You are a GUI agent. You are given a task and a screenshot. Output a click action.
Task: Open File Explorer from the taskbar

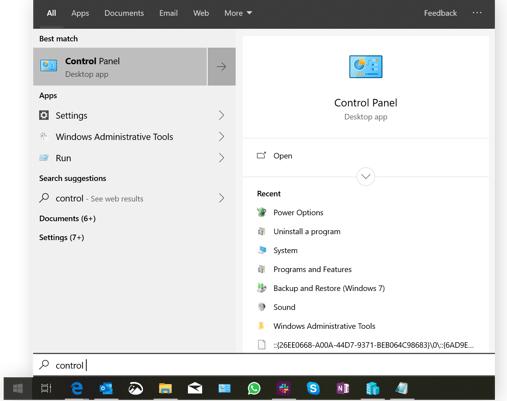coord(165,388)
